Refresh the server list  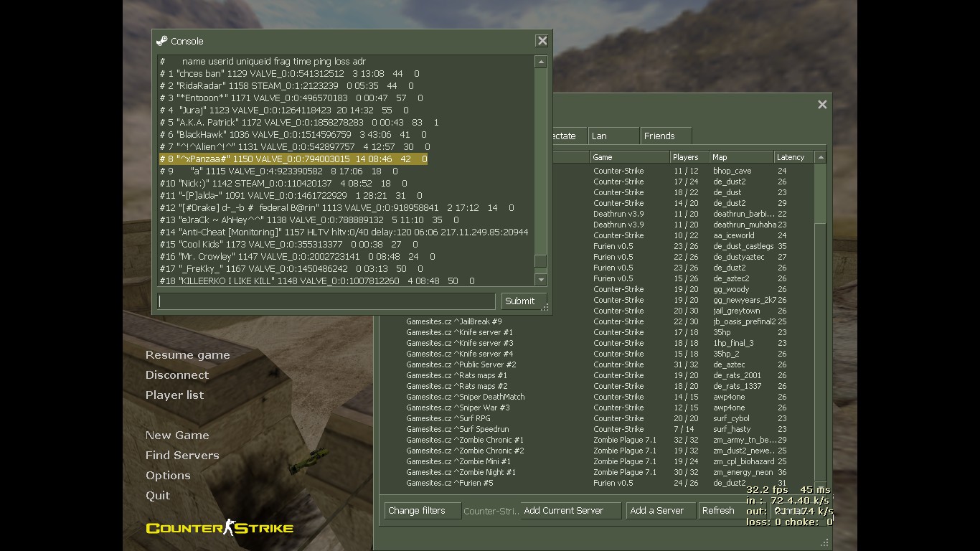point(718,511)
